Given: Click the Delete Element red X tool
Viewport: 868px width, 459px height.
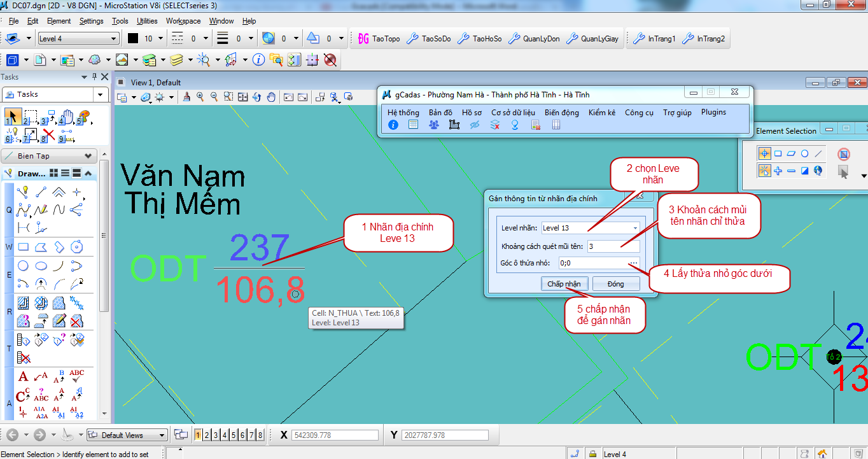Looking at the screenshot, I should [x=48, y=135].
